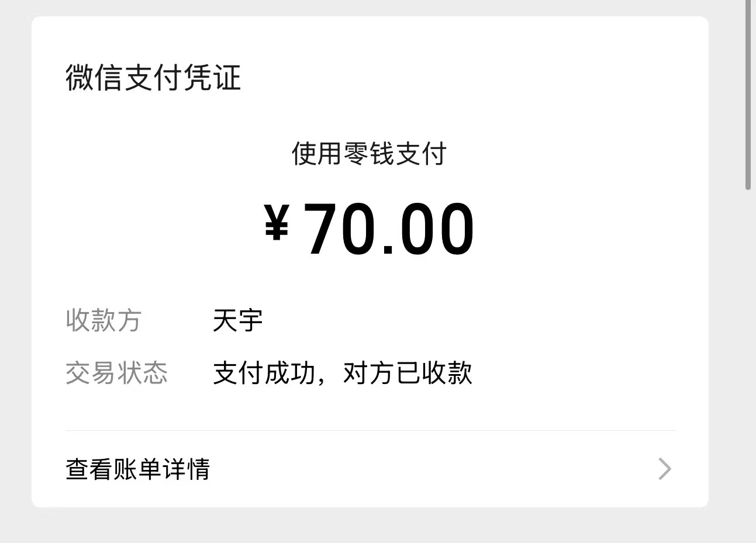Click the 对方已收款 status text

click(x=408, y=373)
